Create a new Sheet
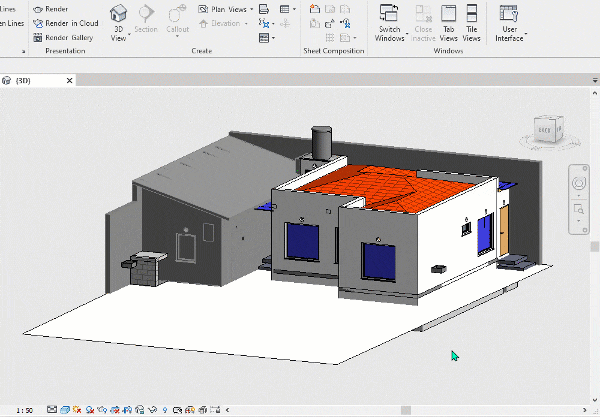600x417 pixels. point(315,9)
